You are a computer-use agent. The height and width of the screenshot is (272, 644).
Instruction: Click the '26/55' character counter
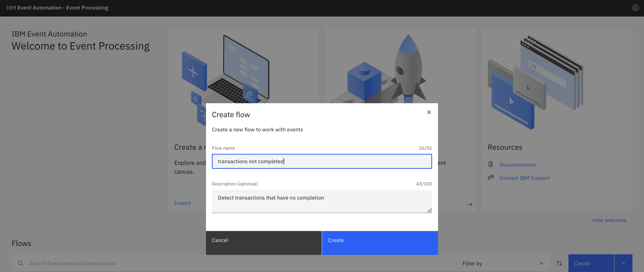pos(425,148)
